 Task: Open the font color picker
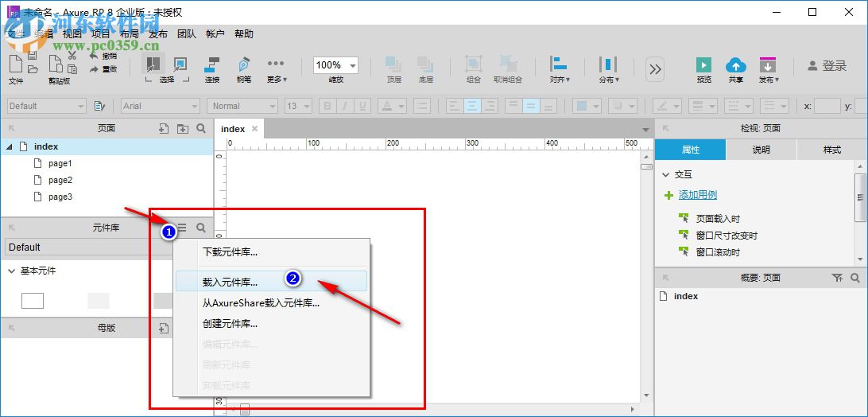pyautogui.click(x=393, y=106)
